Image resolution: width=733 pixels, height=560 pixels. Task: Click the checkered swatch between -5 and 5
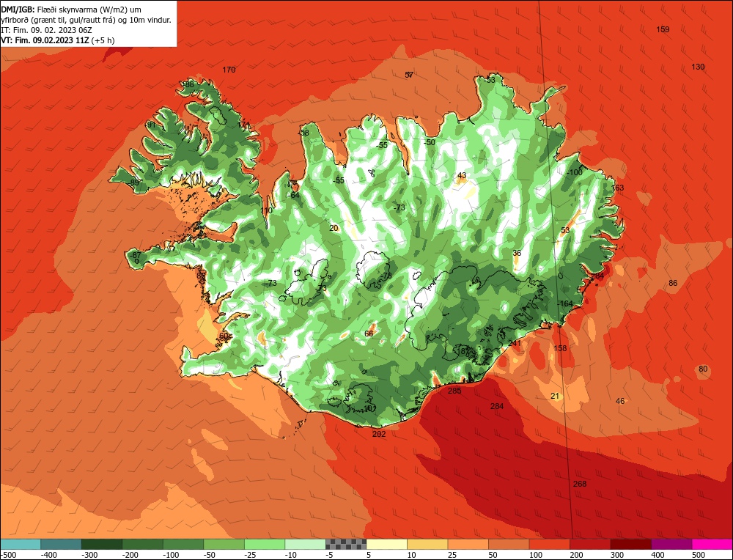pos(346,544)
